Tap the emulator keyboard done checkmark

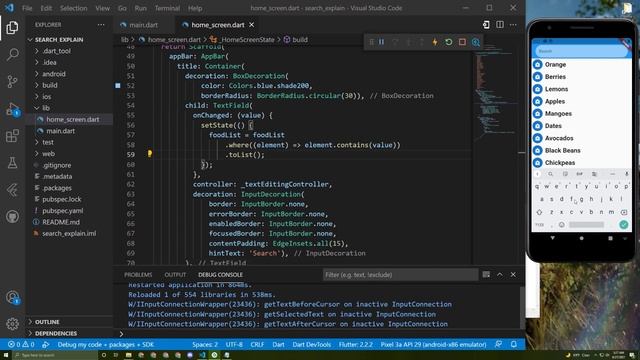point(623,224)
